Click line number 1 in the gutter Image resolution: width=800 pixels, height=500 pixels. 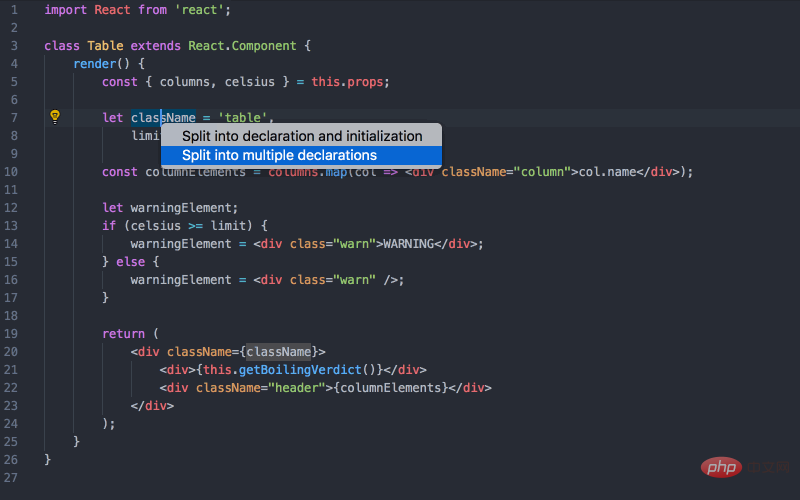pyautogui.click(x=14, y=10)
